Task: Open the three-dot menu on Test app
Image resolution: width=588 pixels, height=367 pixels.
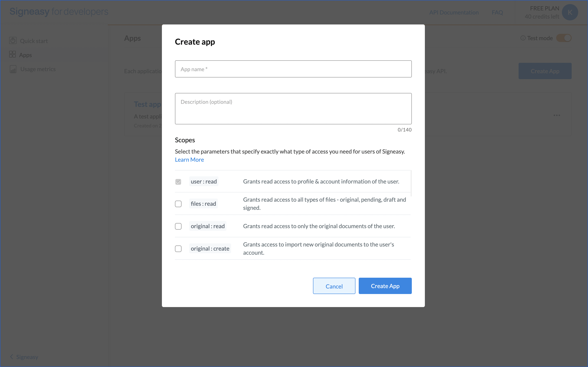Action: point(557,115)
